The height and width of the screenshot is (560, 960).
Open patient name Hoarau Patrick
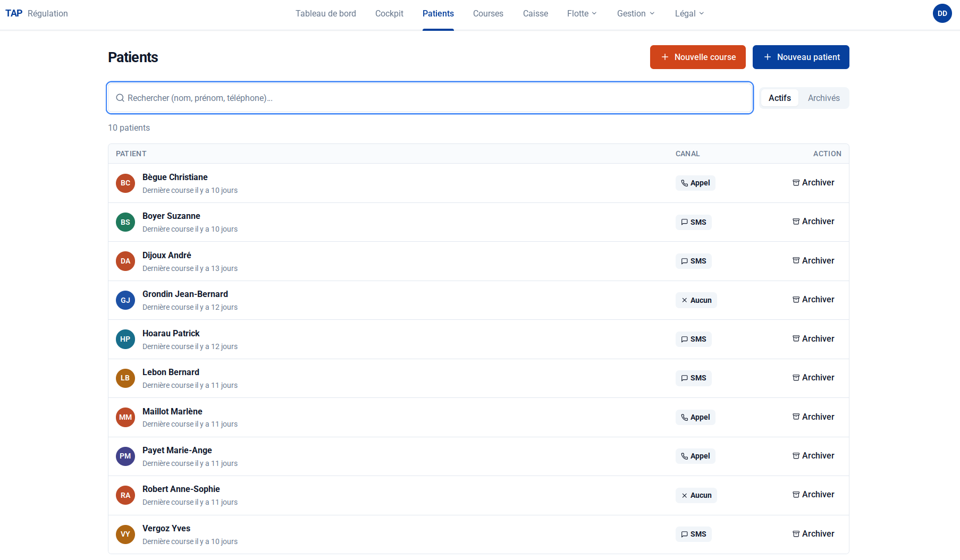tap(171, 333)
